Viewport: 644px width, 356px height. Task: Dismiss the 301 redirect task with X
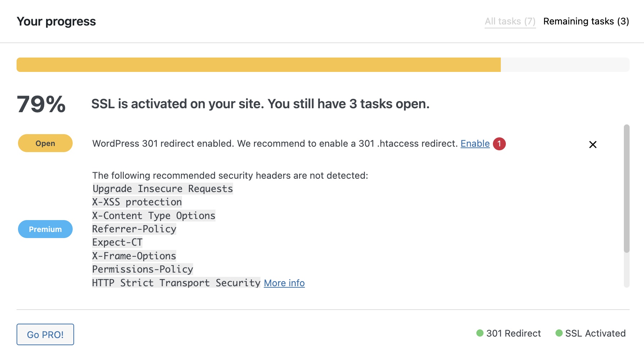click(x=593, y=145)
